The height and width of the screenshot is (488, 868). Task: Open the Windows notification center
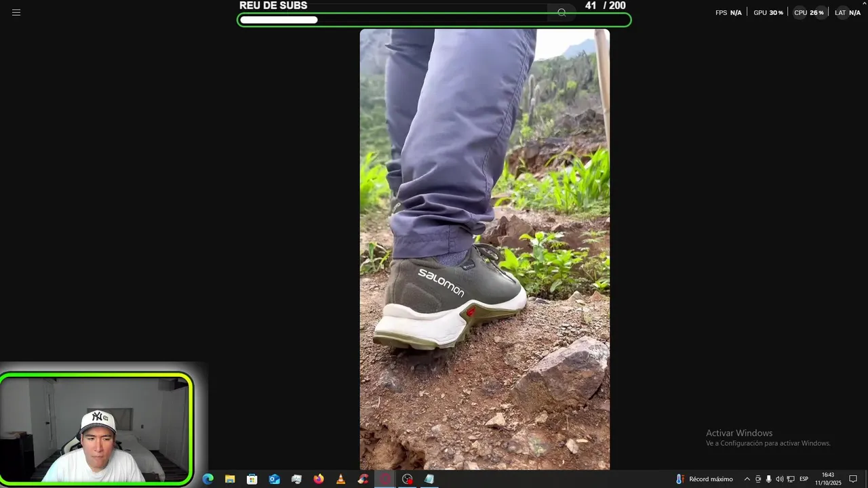coord(853,479)
